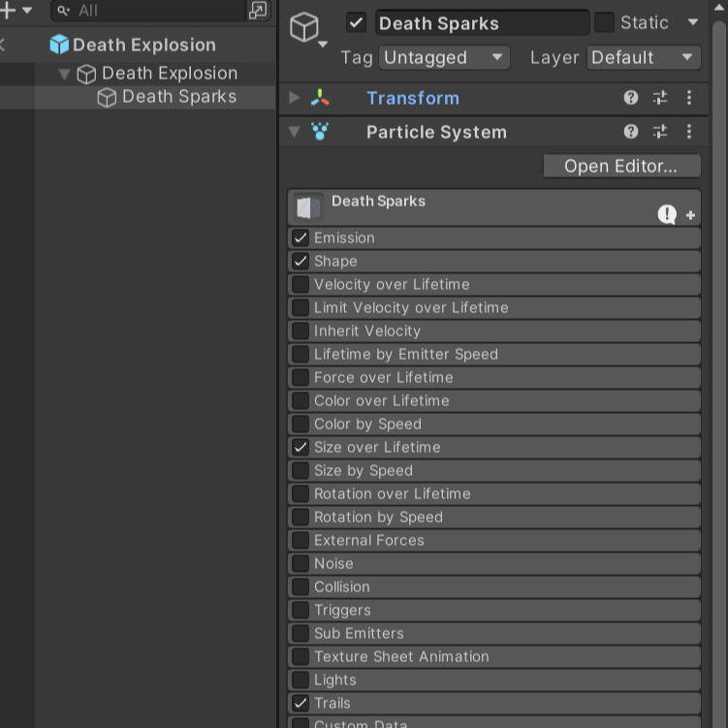Click the GameObject cube icon picker
Viewport: 728px width, 728px height.
point(307,27)
